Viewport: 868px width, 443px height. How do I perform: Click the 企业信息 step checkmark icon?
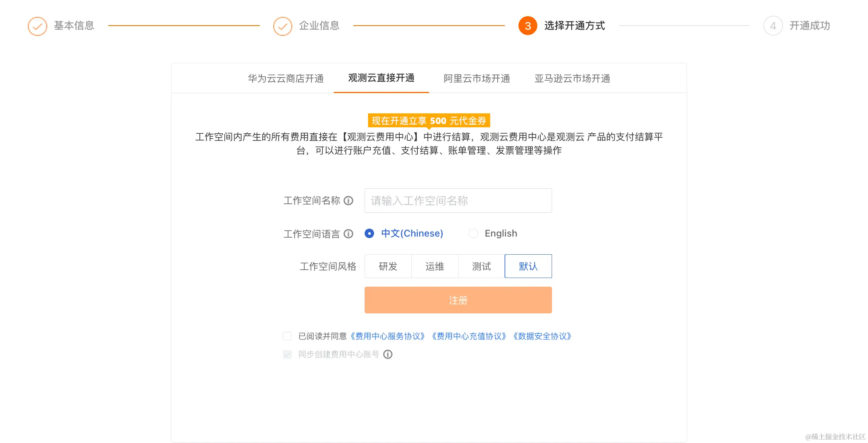point(282,26)
